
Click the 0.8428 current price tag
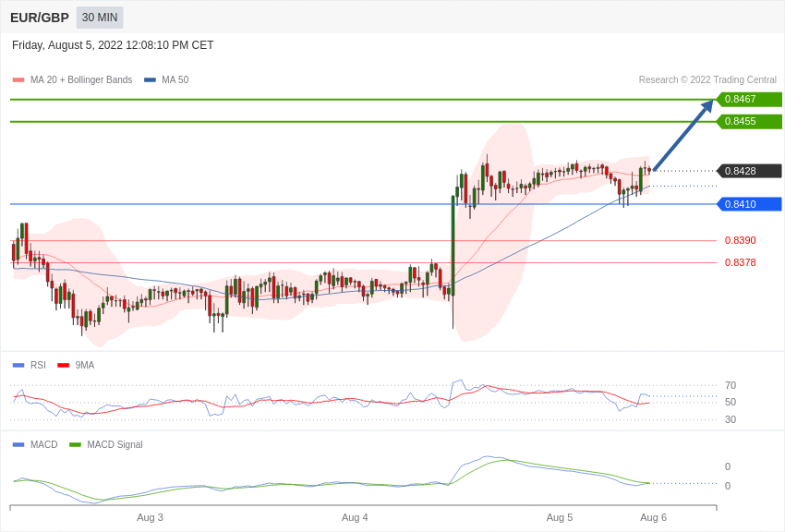[749, 171]
